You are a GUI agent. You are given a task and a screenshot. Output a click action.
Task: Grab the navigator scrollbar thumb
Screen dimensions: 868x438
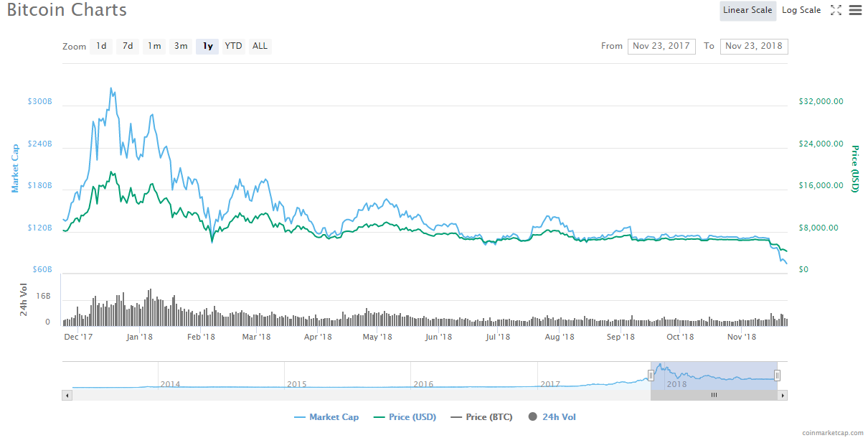pyautogui.click(x=714, y=395)
